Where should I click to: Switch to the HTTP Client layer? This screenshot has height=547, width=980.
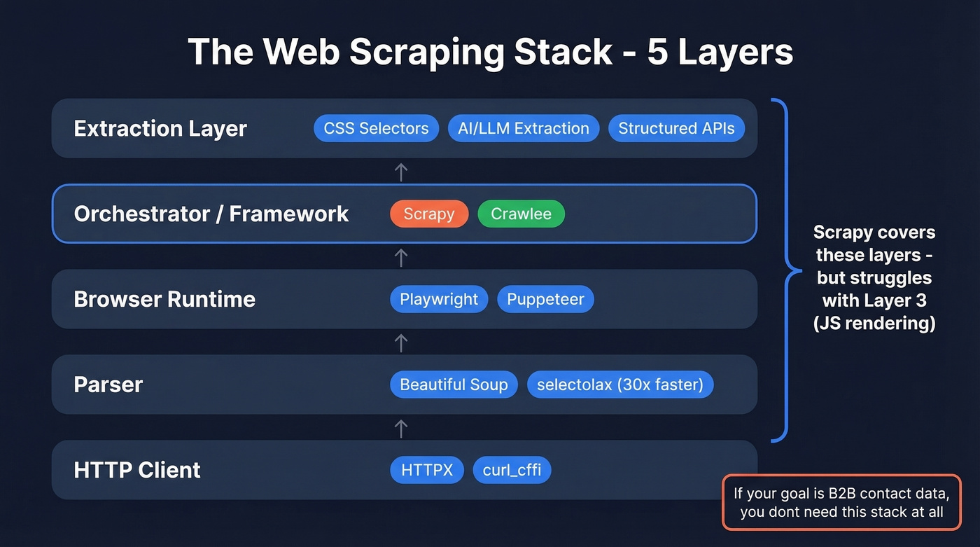point(136,470)
